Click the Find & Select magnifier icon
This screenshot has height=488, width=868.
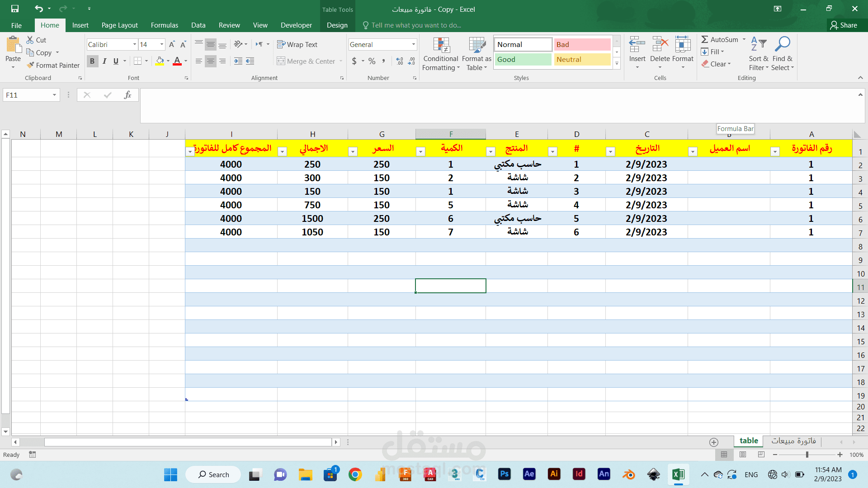782,44
